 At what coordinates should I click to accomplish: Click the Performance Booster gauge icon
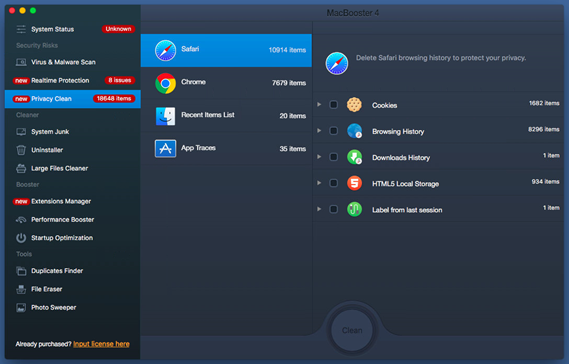click(21, 220)
